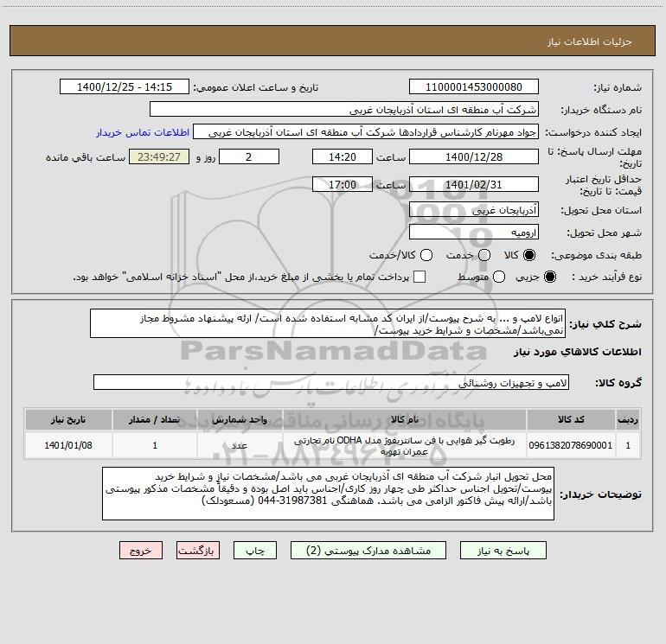Click product code 0961382078690001 cell

[x=571, y=445]
